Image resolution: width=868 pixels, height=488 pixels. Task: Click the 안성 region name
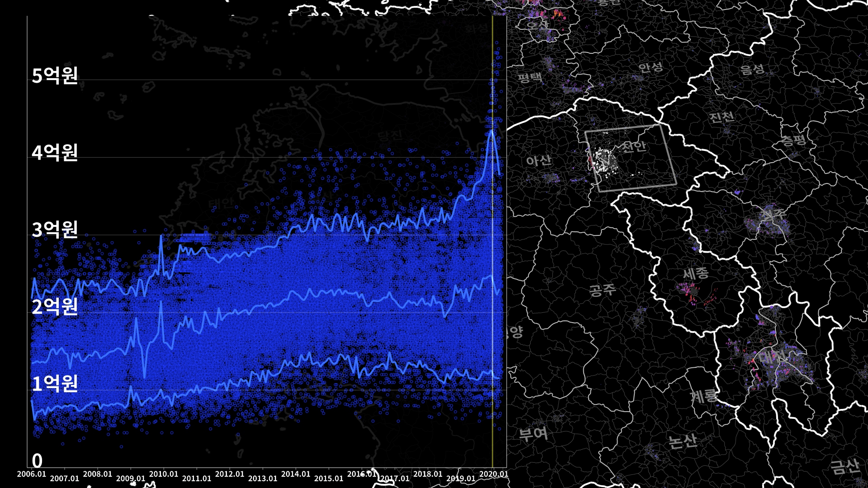point(651,68)
